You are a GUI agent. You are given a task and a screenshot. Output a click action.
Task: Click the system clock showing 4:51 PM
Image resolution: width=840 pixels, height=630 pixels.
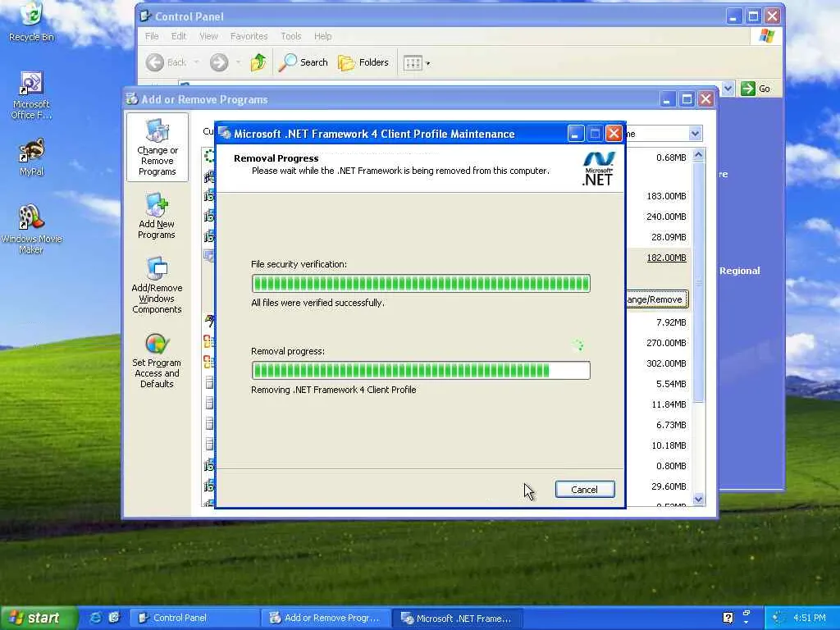click(x=810, y=618)
